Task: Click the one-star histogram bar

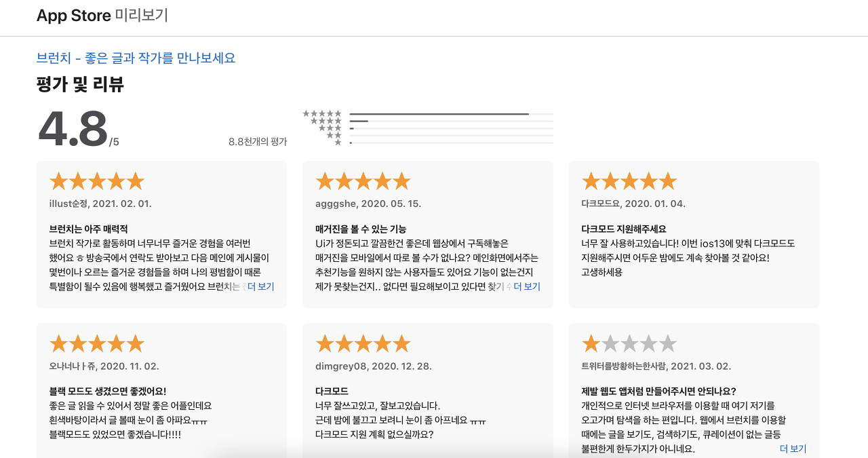Action: [x=451, y=143]
